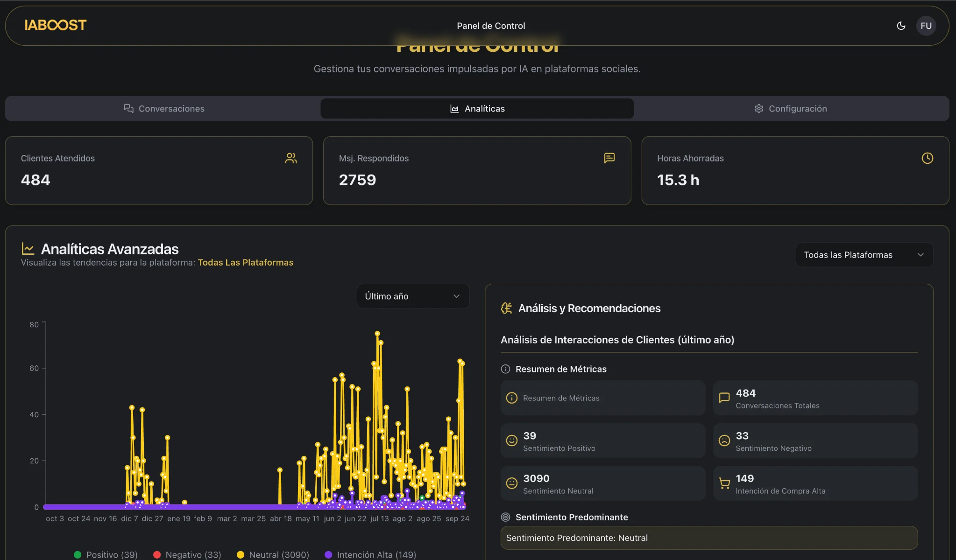
Task: Open the Configuración tab
Action: click(x=790, y=108)
